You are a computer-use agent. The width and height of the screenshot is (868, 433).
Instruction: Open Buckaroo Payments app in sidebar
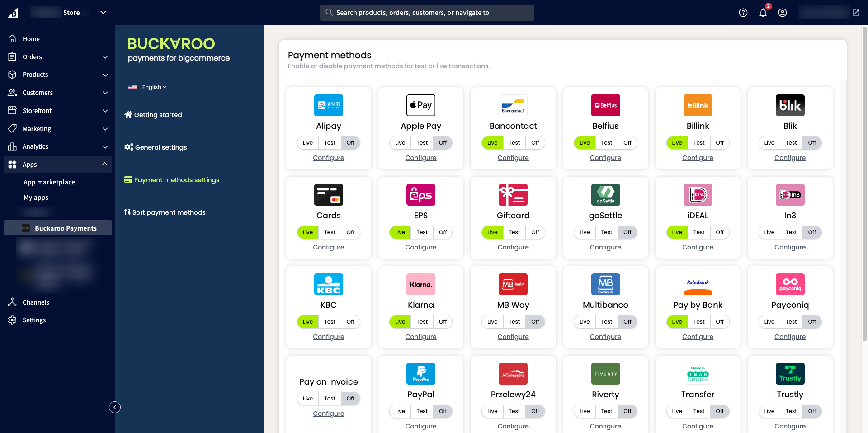click(58, 228)
